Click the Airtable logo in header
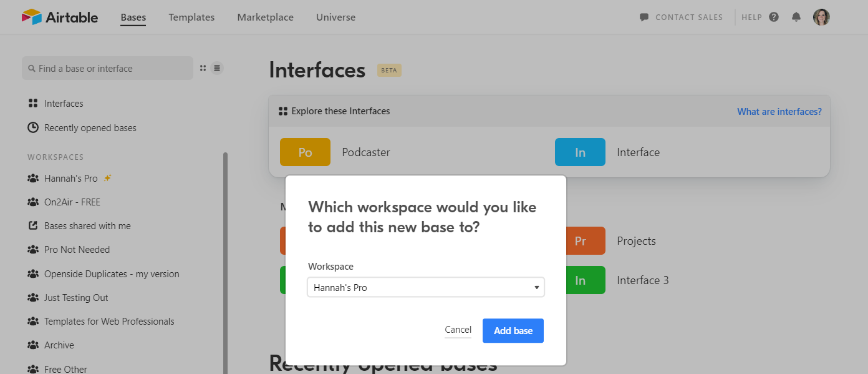Image resolution: width=868 pixels, height=374 pixels. [59, 17]
